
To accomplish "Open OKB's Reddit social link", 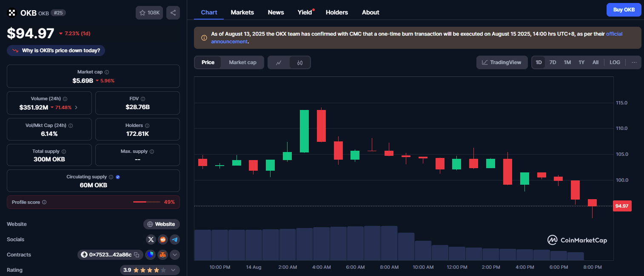I will [x=163, y=239].
